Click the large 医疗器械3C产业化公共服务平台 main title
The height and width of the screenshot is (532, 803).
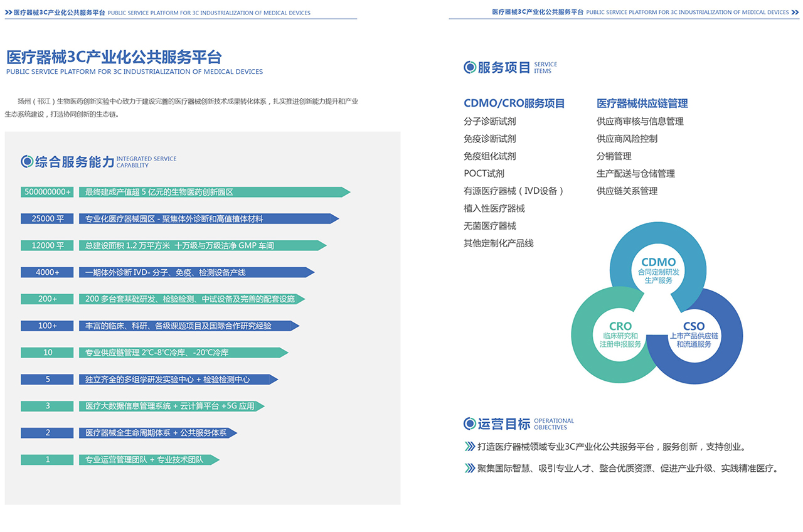114,58
